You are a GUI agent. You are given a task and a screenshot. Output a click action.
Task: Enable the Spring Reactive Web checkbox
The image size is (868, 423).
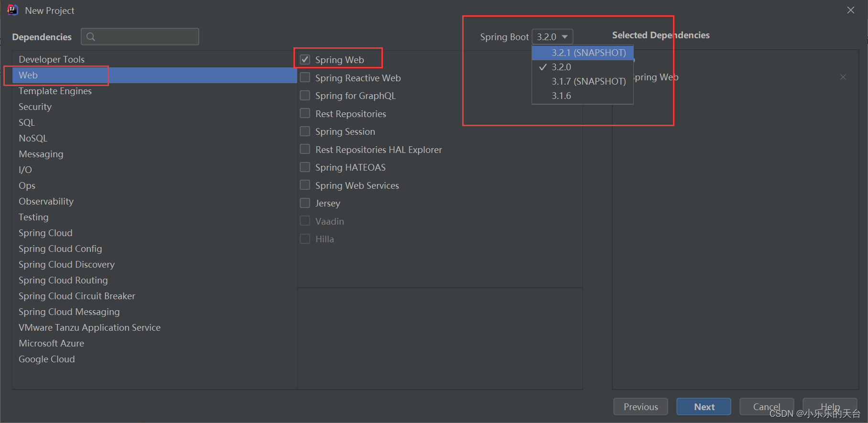click(x=305, y=77)
